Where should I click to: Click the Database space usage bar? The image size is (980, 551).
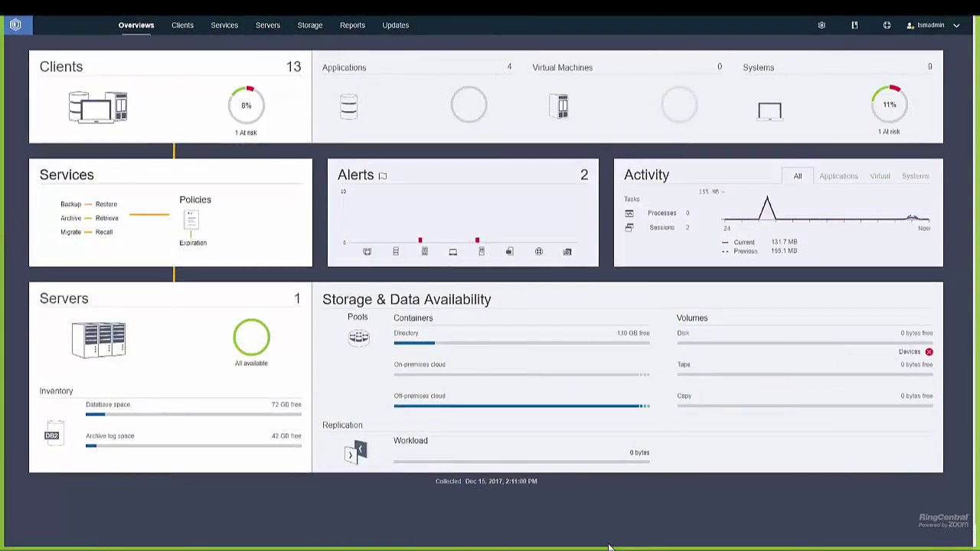pos(194,414)
